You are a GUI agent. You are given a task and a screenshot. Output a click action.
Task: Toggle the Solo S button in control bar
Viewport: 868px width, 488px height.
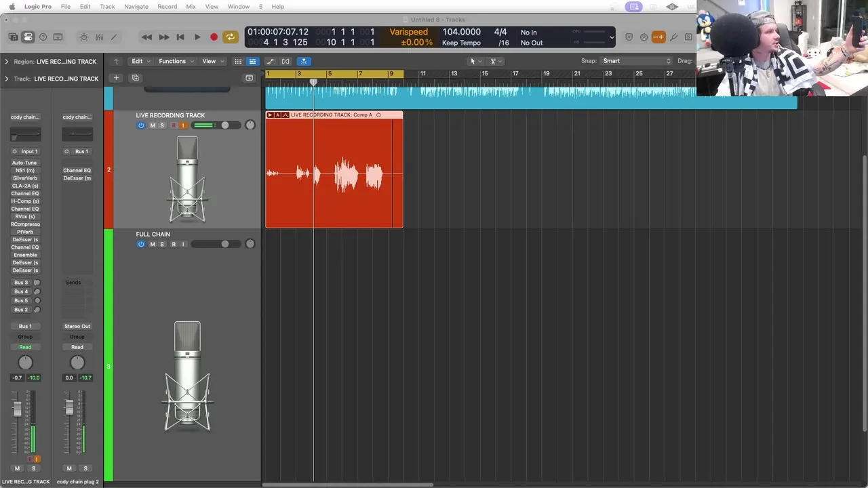point(688,37)
